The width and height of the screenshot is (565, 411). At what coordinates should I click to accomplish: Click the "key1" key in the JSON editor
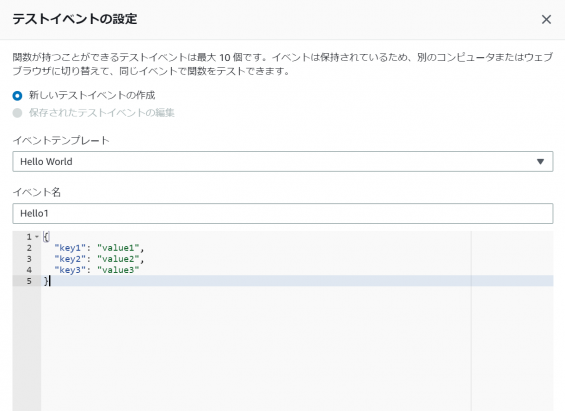pyautogui.click(x=70, y=248)
